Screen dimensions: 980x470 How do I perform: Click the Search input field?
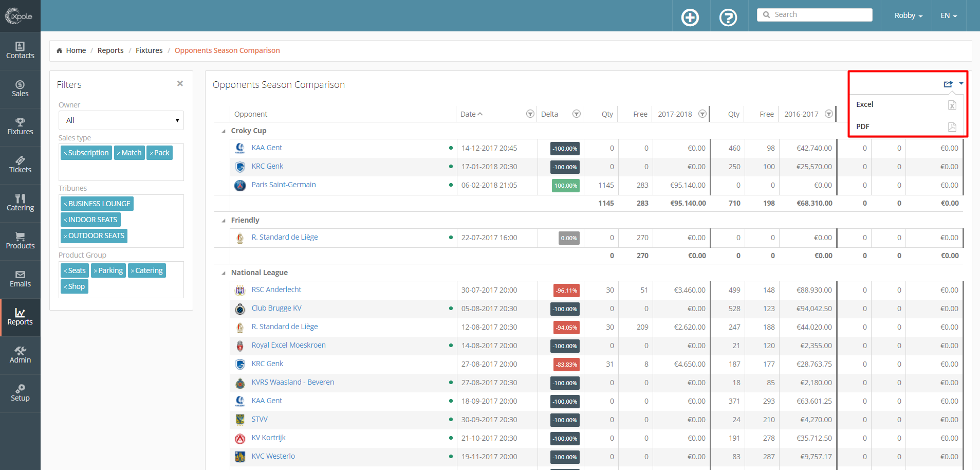[815, 15]
